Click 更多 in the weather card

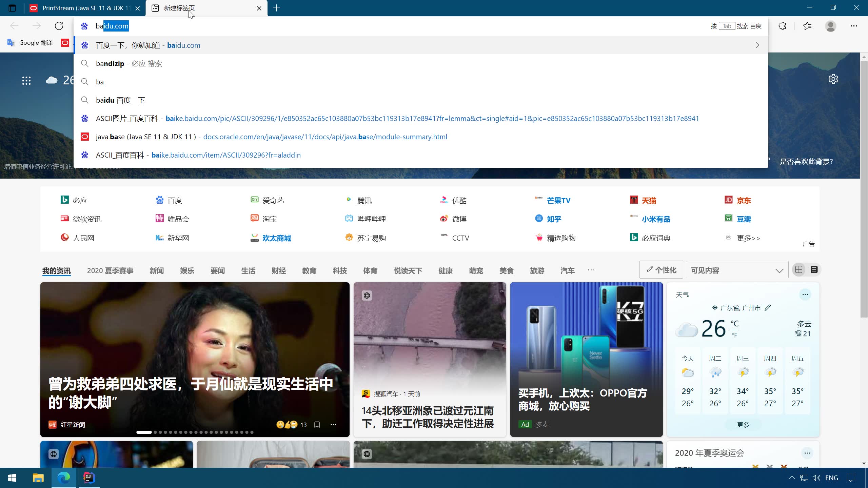tap(743, 425)
